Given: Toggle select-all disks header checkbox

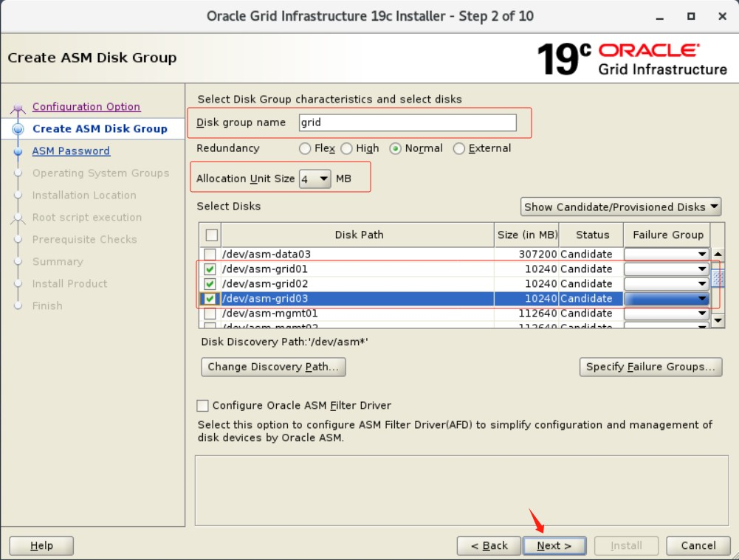Looking at the screenshot, I should 212,235.
